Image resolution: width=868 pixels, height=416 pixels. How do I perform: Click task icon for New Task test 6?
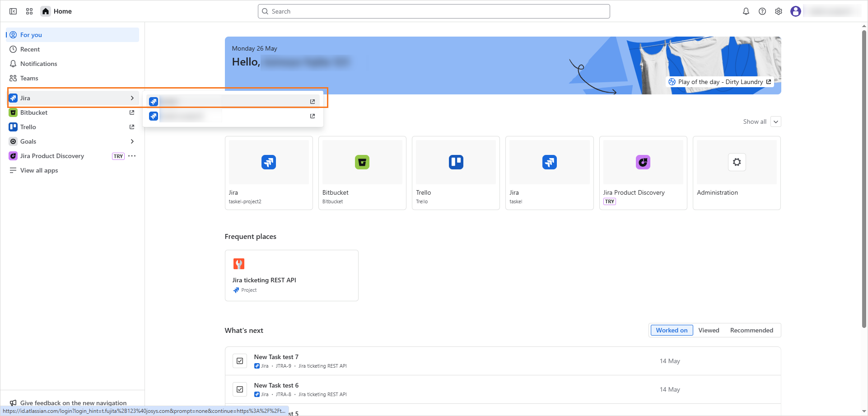point(240,389)
